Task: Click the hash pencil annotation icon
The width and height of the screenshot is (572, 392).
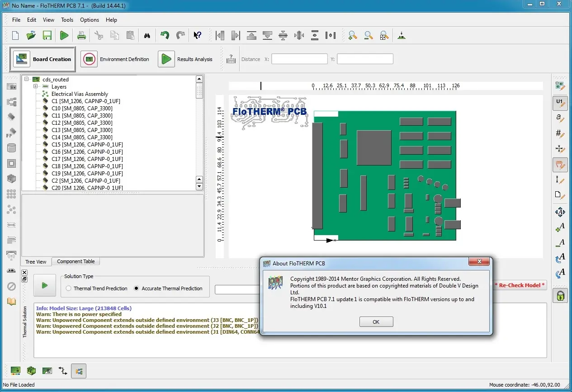Action: [560, 133]
